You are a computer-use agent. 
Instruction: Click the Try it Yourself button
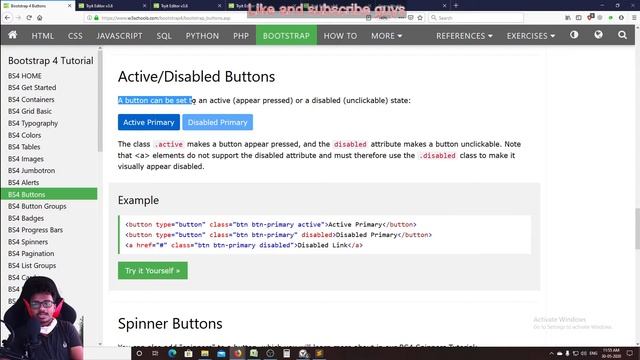pos(153,271)
